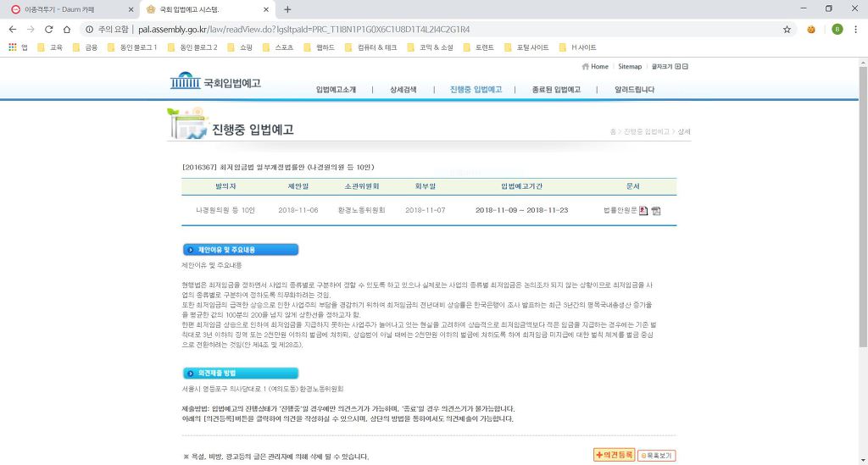
Task: Open the apps grid icon in bookmarks bar
Action: pyautogui.click(x=12, y=47)
